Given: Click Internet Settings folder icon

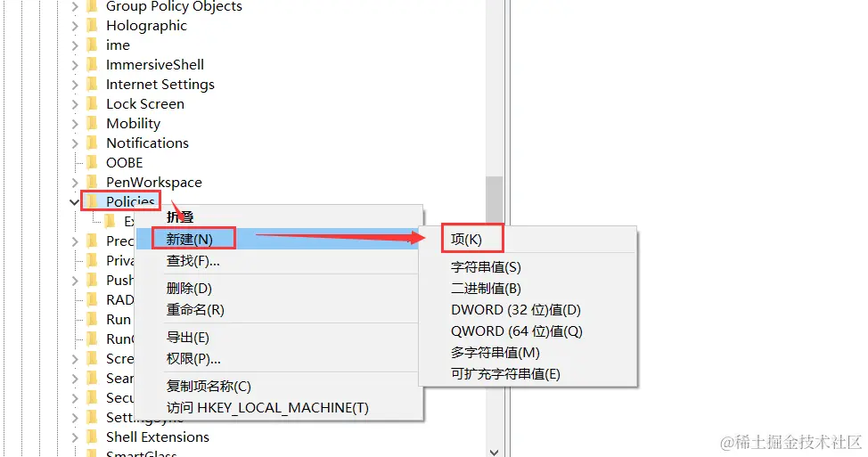Looking at the screenshot, I should point(93,84).
